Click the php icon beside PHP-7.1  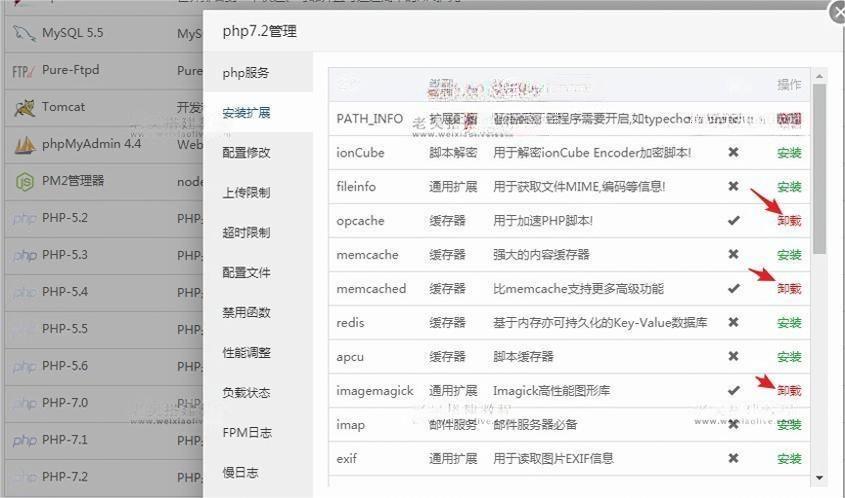(24, 440)
